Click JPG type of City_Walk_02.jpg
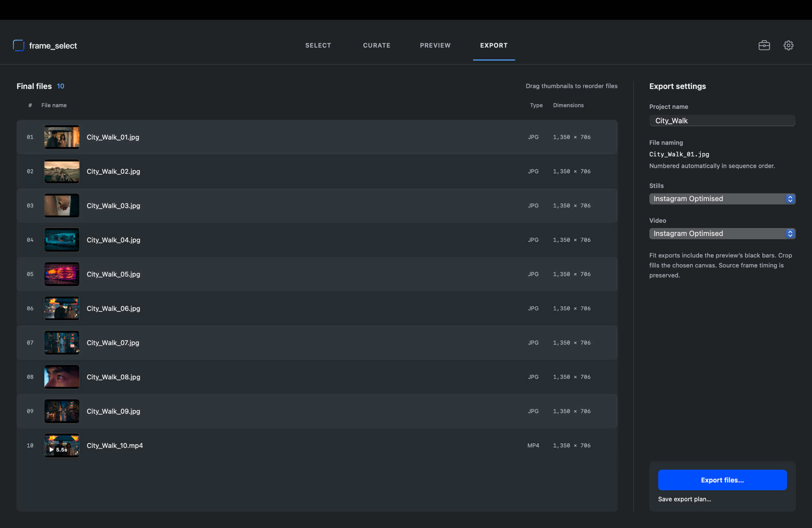 tap(533, 171)
